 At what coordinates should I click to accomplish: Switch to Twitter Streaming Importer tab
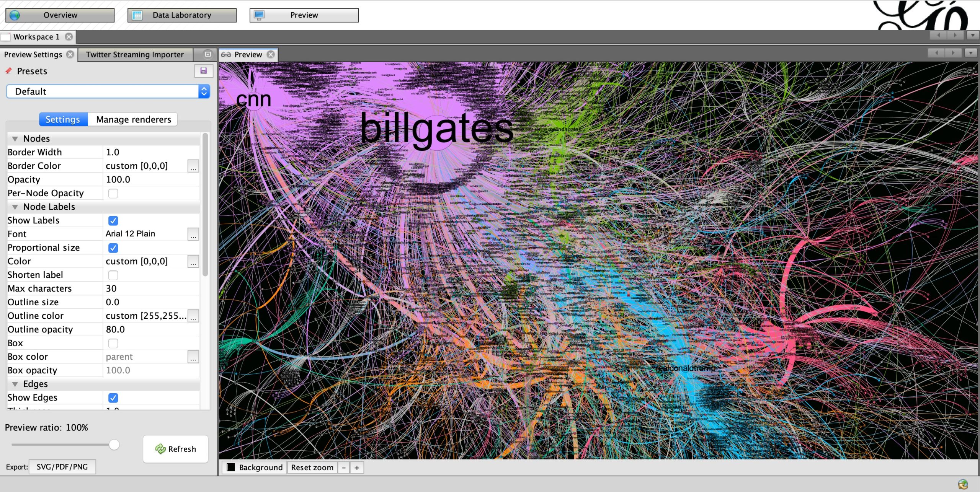point(135,55)
